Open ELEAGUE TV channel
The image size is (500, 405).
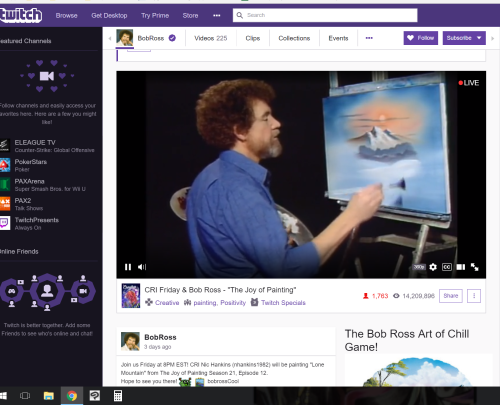pyautogui.click(x=47, y=146)
